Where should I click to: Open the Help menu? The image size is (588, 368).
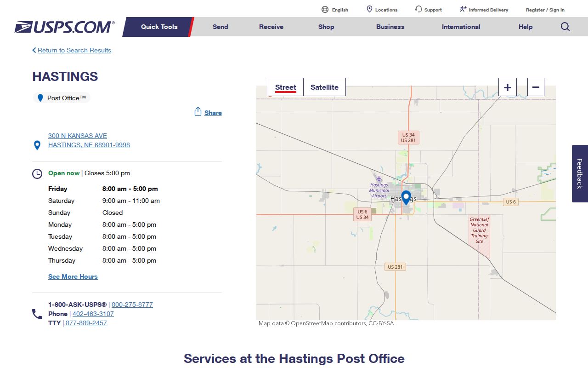[526, 27]
